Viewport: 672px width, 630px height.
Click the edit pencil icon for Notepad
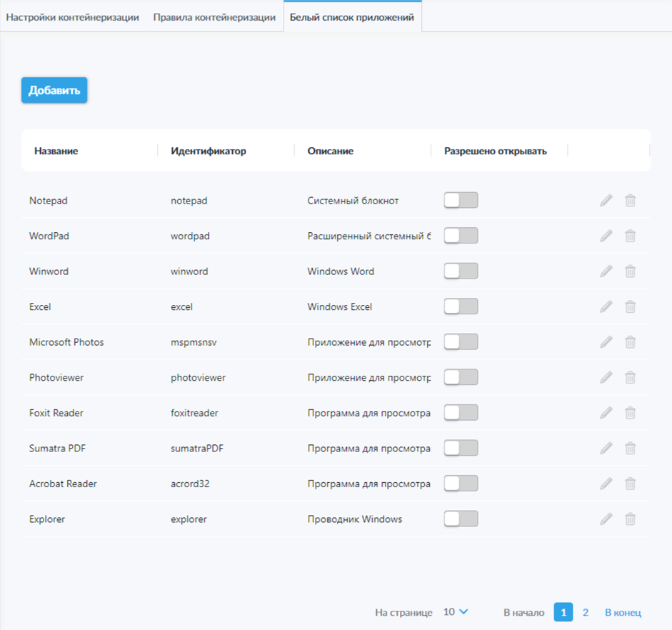click(x=606, y=201)
